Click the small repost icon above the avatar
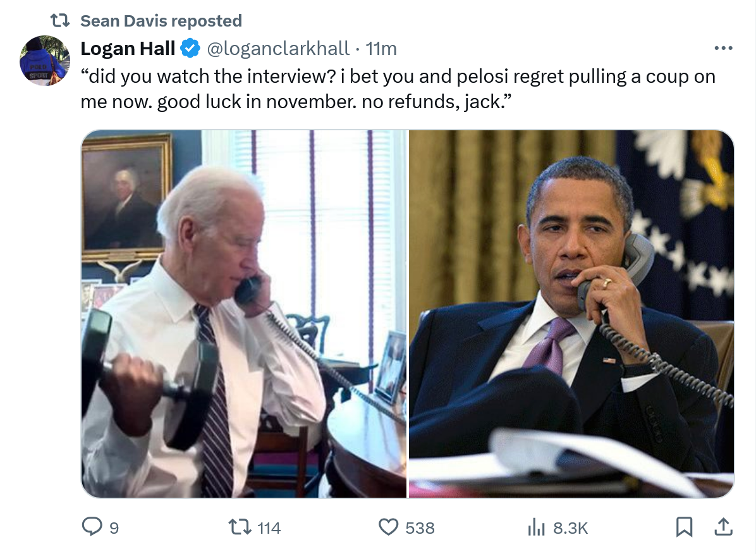 60,21
